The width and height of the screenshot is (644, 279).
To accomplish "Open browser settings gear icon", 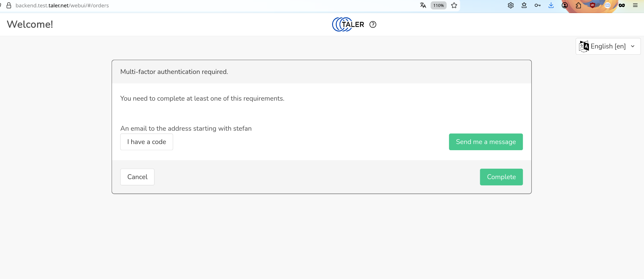I will [x=511, y=5].
